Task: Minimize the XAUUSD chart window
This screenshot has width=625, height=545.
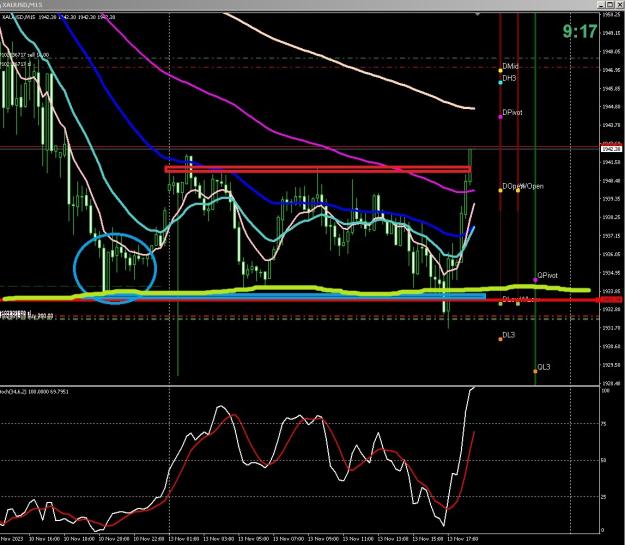Action: (x=602, y=4)
